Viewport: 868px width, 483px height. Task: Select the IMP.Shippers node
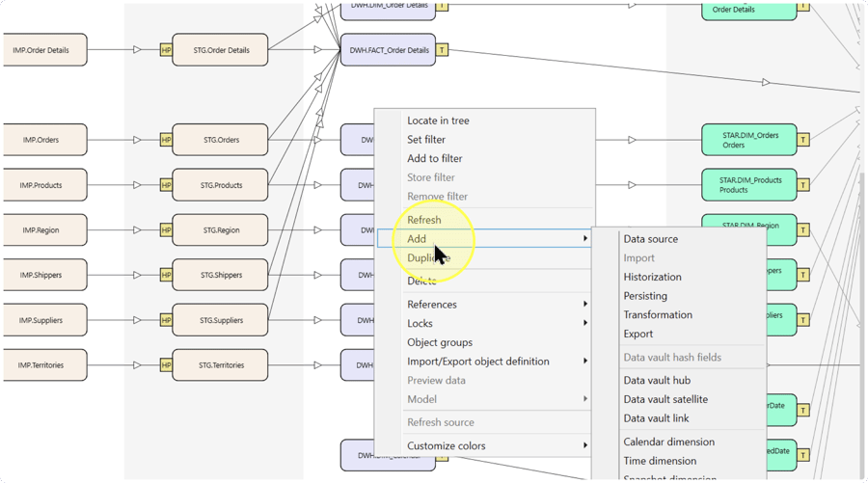coord(44,275)
